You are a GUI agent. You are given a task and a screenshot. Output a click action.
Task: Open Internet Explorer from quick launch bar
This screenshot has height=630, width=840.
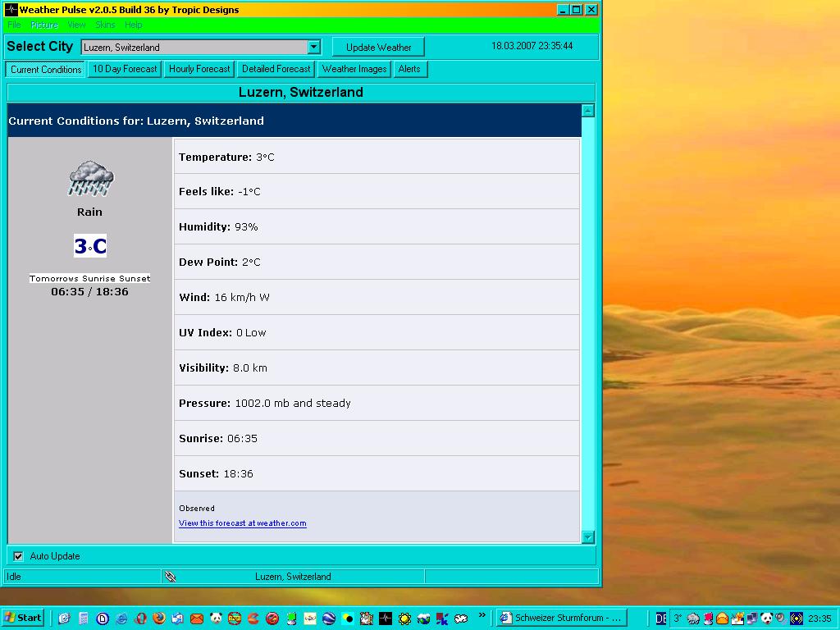[x=121, y=619]
